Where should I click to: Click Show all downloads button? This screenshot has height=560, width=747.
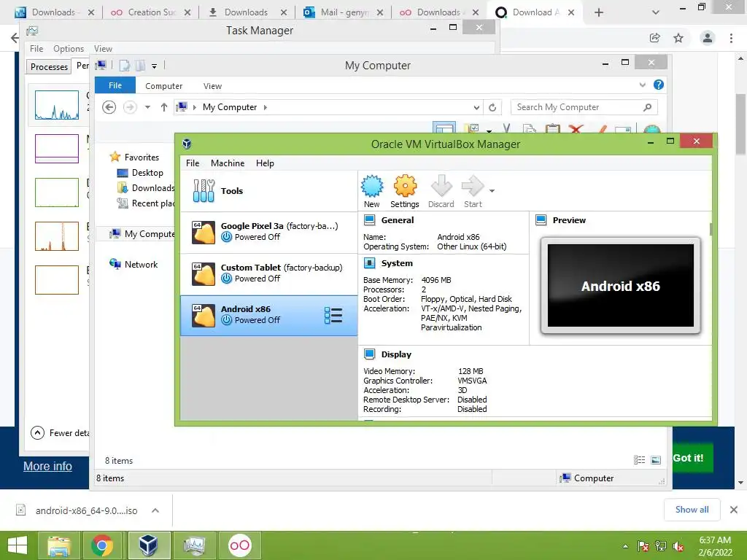tap(692, 510)
